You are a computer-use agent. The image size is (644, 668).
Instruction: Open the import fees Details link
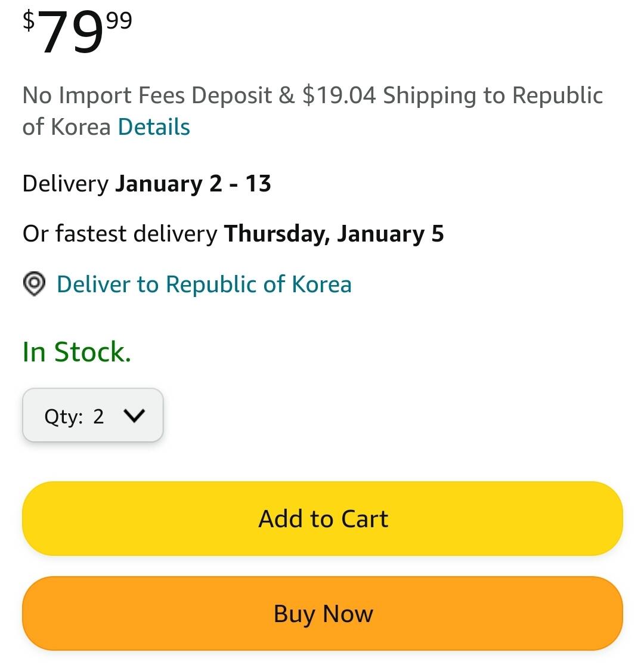(154, 127)
